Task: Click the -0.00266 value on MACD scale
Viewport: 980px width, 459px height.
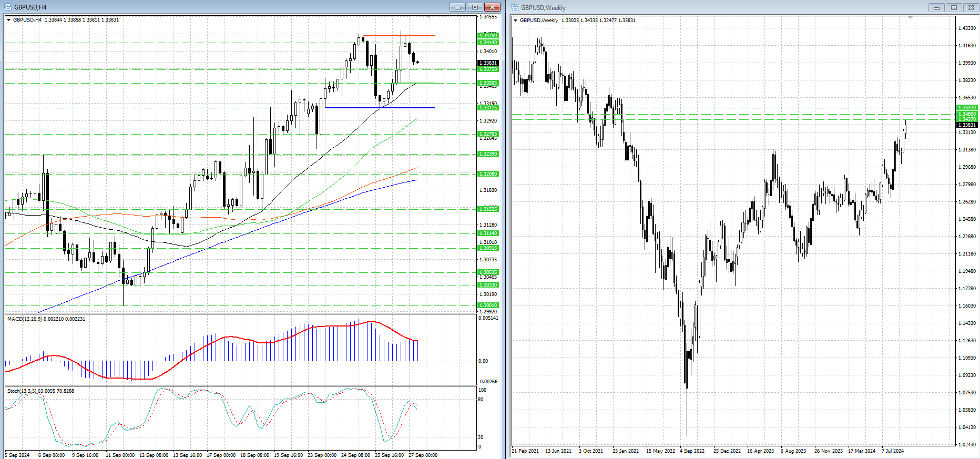Action: pyautogui.click(x=488, y=382)
